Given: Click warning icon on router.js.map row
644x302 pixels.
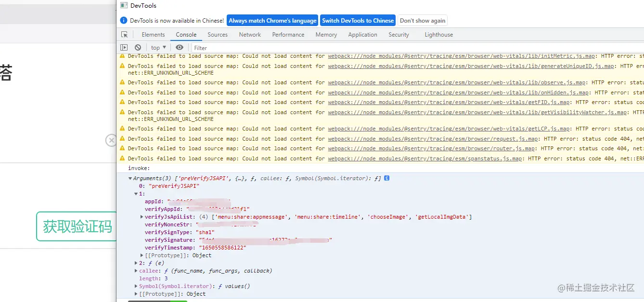Looking at the screenshot, I should click(x=122, y=148).
